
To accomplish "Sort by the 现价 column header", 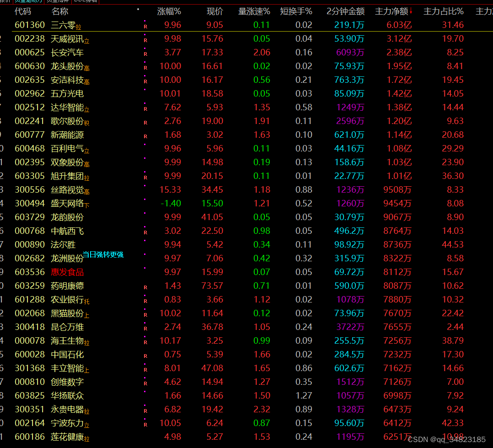I will (215, 11).
